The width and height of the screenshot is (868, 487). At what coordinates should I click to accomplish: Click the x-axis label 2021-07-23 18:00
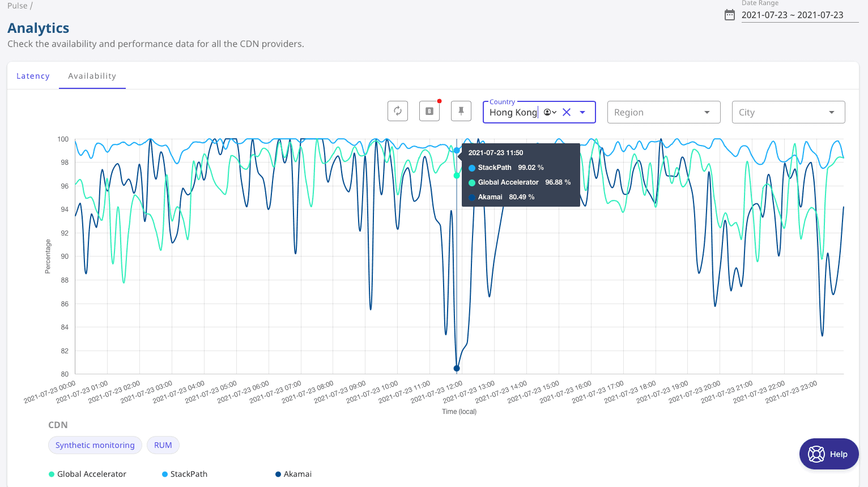(x=630, y=392)
